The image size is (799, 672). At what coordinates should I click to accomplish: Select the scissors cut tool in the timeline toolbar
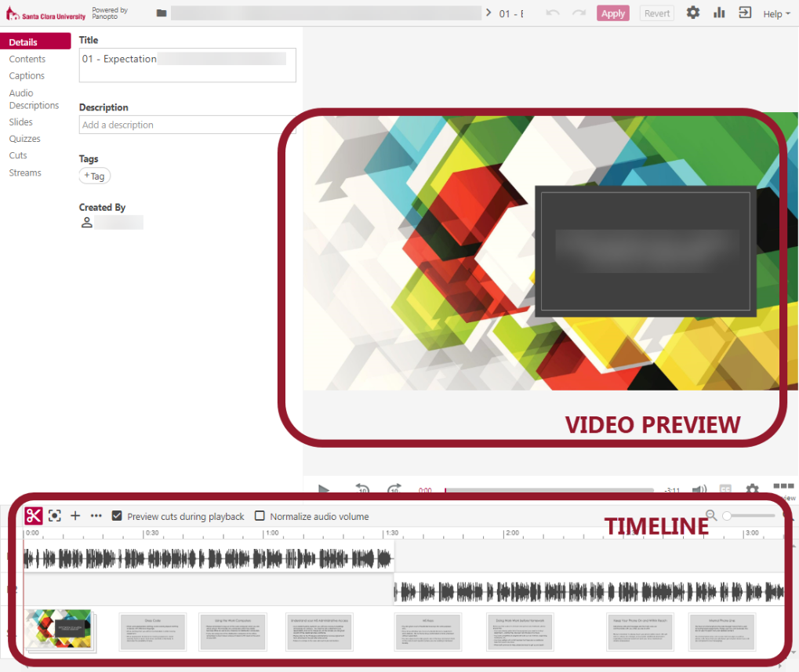33,515
